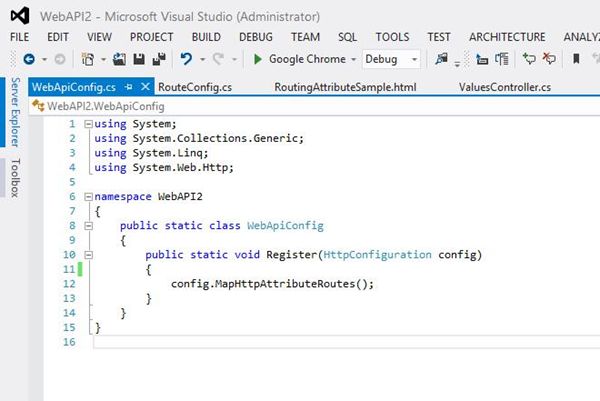Click line number 5 in the gutter
The image size is (600, 401).
pos(72,182)
